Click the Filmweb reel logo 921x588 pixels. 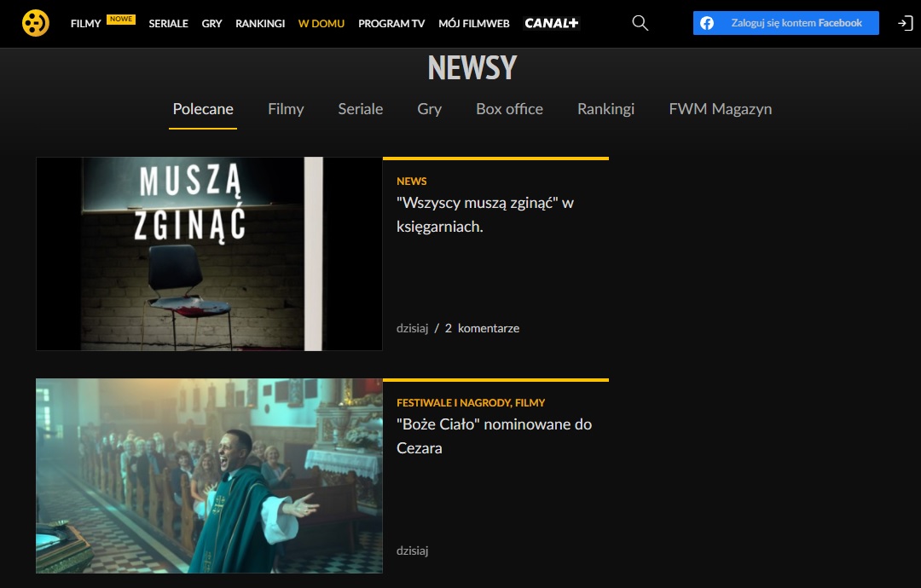(34, 23)
